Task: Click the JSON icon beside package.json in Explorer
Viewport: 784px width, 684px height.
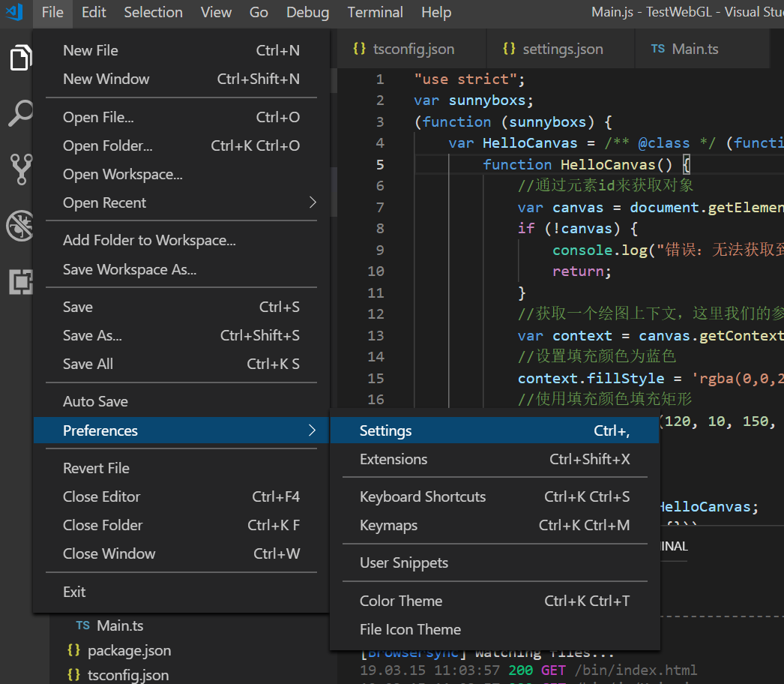Action: point(74,650)
